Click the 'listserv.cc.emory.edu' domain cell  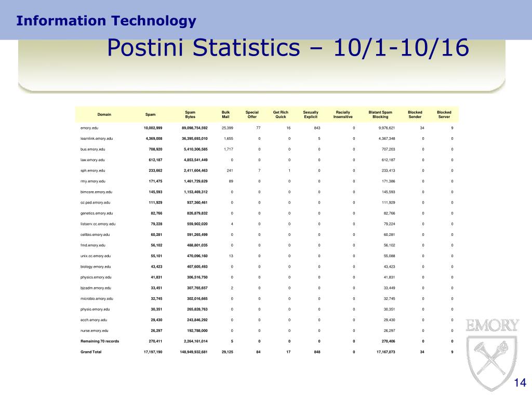98,224
